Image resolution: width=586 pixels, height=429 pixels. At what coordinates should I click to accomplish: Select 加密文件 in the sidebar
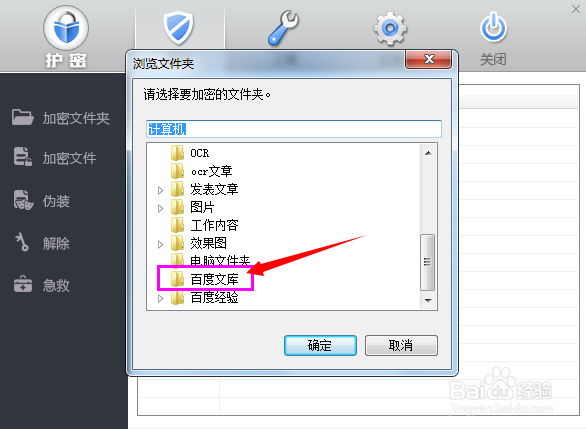(55, 158)
